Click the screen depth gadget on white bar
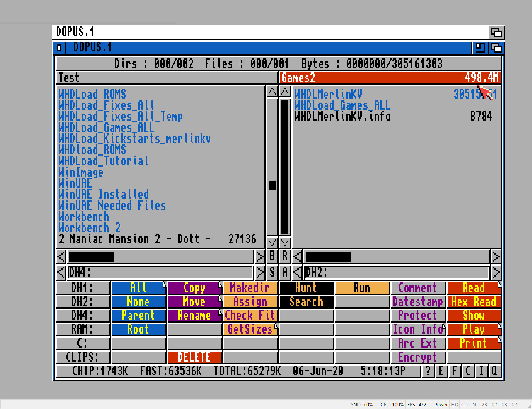This screenshot has height=409, width=532. (496, 33)
